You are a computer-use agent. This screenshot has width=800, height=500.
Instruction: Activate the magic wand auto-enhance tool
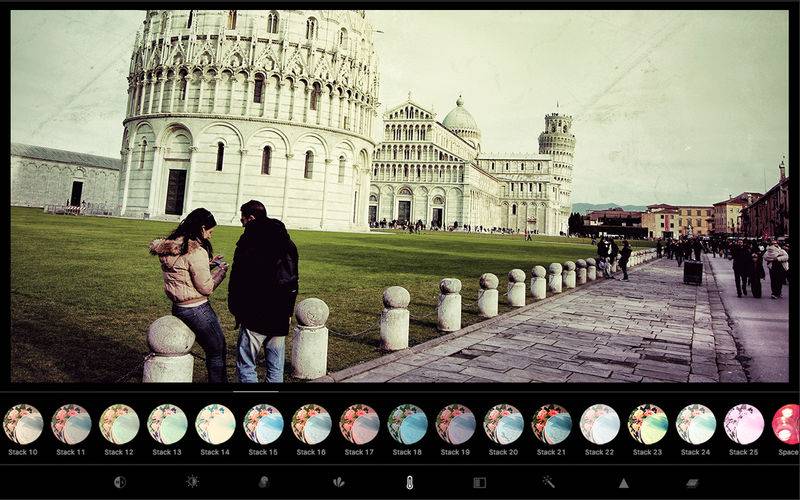tap(549, 482)
